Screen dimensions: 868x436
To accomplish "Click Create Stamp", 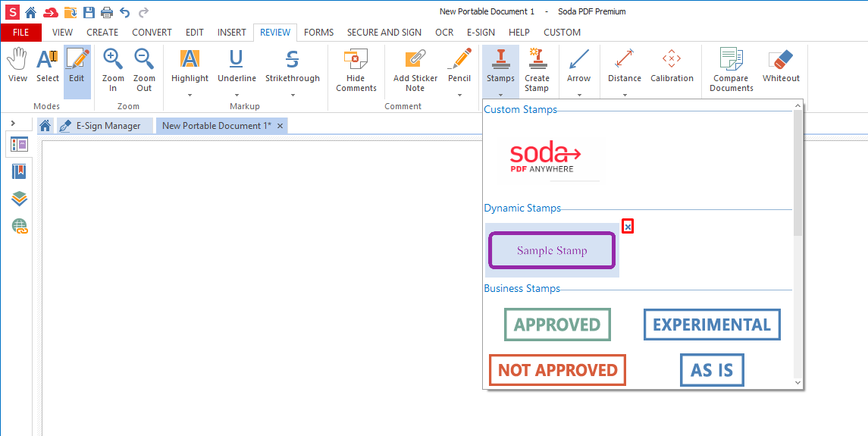I will 537,71.
